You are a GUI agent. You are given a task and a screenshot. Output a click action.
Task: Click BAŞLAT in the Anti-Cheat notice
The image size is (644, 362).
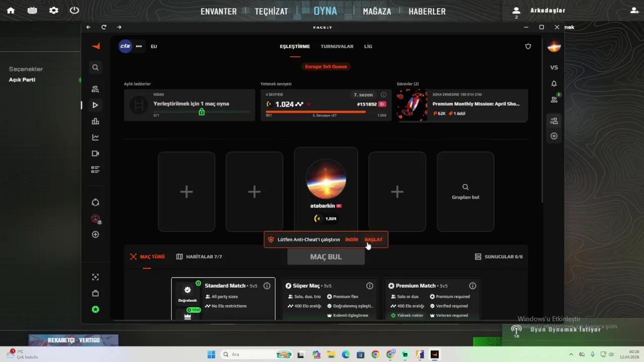pos(373,239)
